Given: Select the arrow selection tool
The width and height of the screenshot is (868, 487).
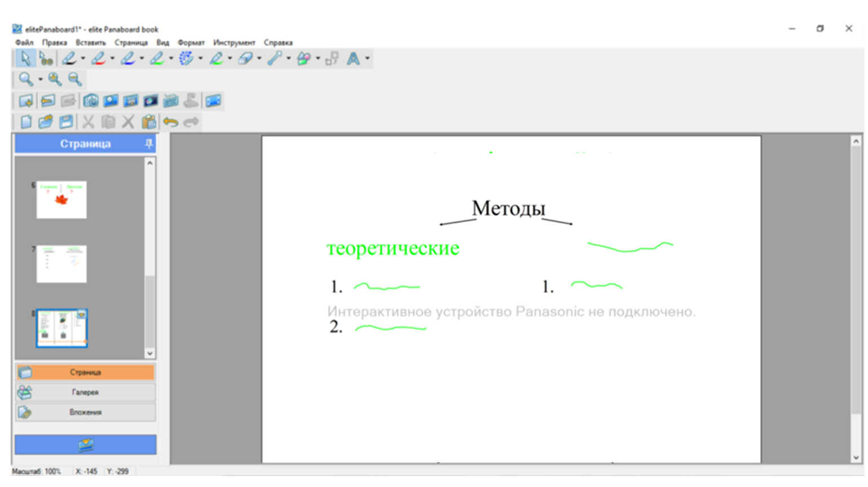Looking at the screenshot, I should point(25,59).
